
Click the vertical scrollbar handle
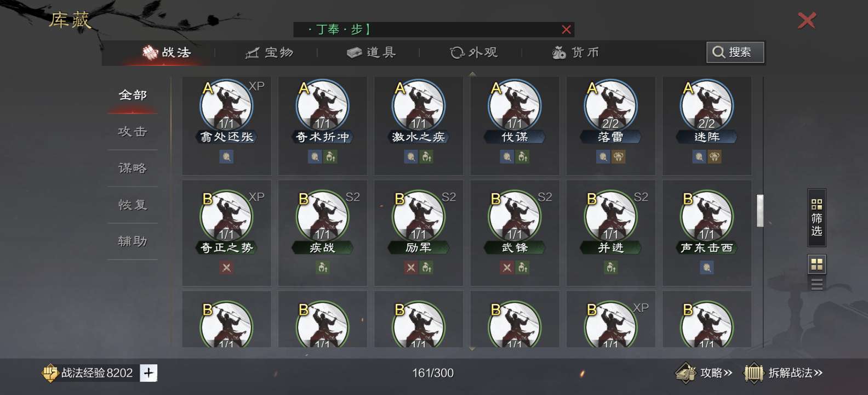coord(760,210)
